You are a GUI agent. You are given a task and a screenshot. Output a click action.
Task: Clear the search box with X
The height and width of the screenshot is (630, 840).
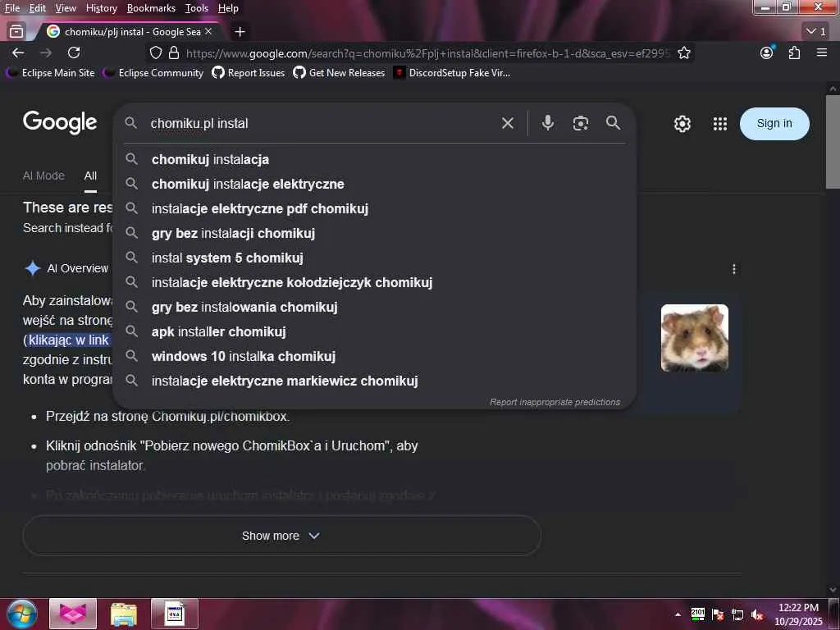(508, 123)
